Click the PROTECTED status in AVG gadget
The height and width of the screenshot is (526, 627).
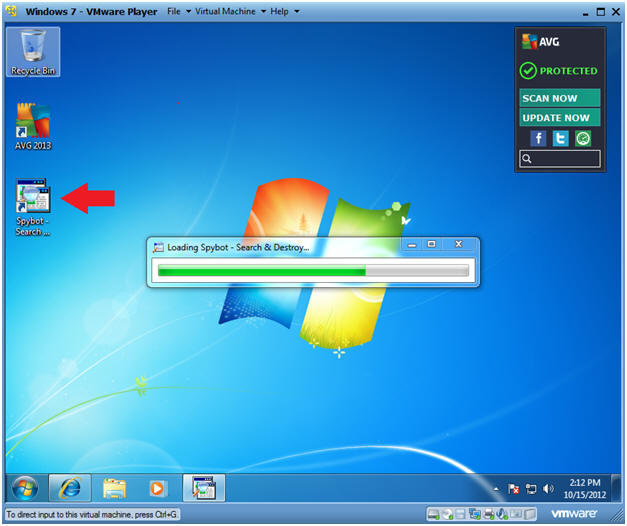[559, 71]
